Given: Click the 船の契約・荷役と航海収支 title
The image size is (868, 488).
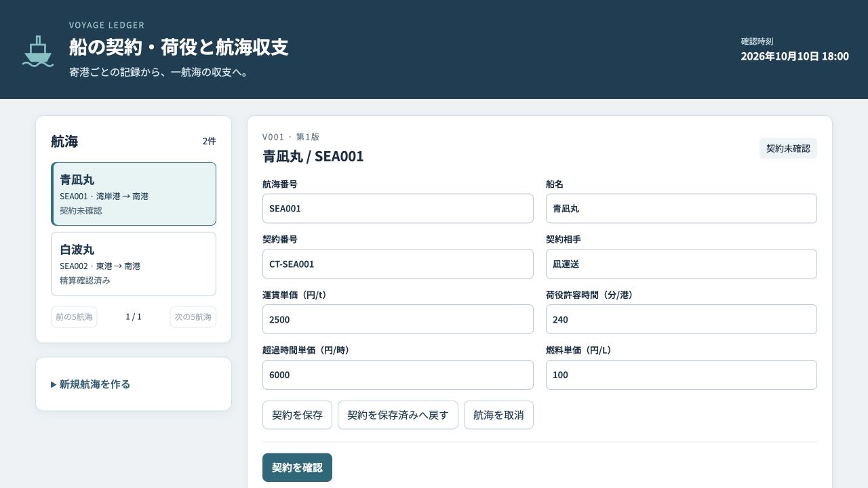Looking at the screenshot, I should [x=178, y=47].
